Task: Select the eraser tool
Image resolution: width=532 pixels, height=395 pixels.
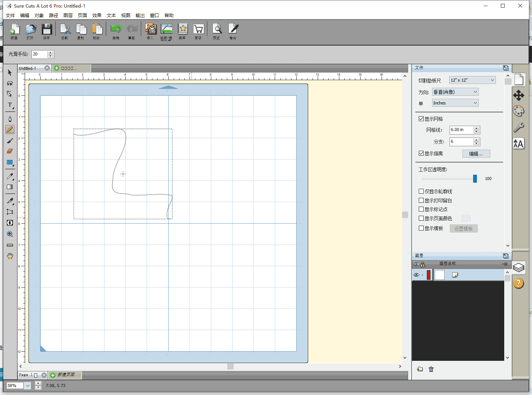Action: 10,151
